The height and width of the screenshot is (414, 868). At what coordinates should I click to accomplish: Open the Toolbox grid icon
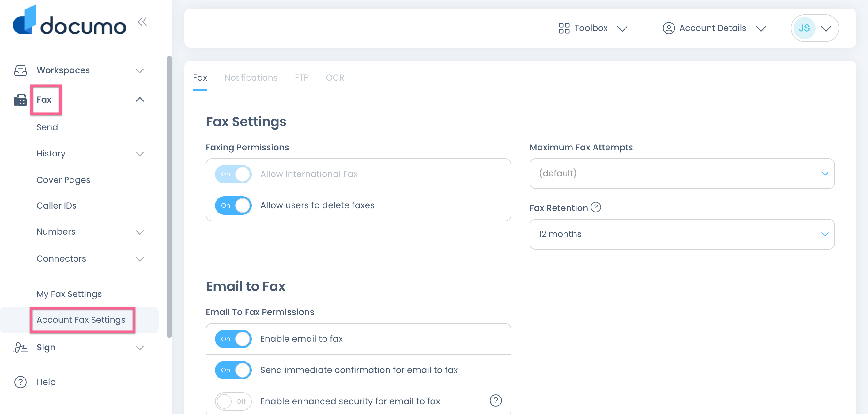pyautogui.click(x=564, y=28)
